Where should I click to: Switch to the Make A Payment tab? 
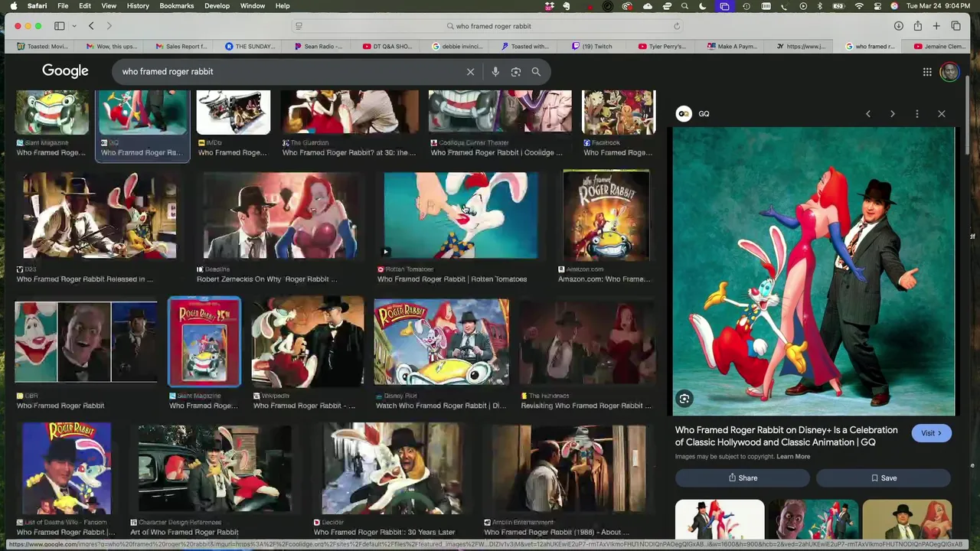pos(731,47)
